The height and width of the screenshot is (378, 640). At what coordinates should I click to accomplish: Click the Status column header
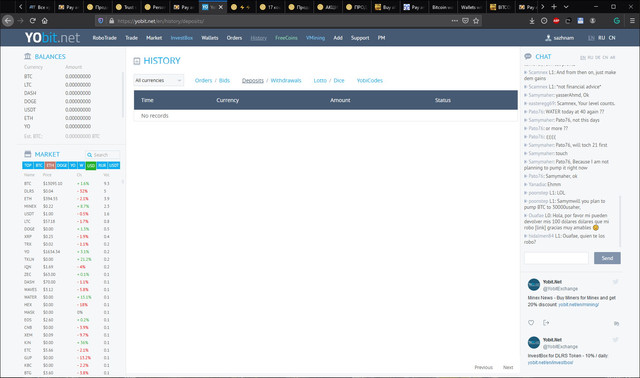[x=443, y=100]
